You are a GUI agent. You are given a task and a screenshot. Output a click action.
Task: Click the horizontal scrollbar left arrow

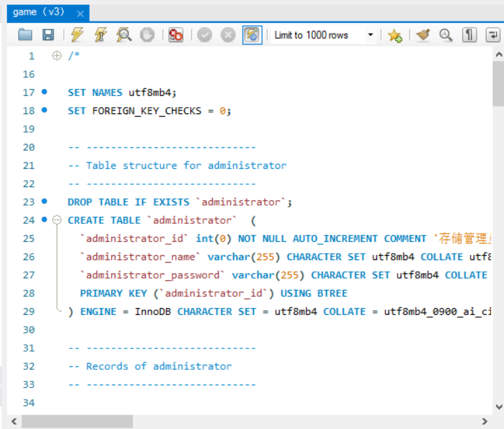point(14,421)
